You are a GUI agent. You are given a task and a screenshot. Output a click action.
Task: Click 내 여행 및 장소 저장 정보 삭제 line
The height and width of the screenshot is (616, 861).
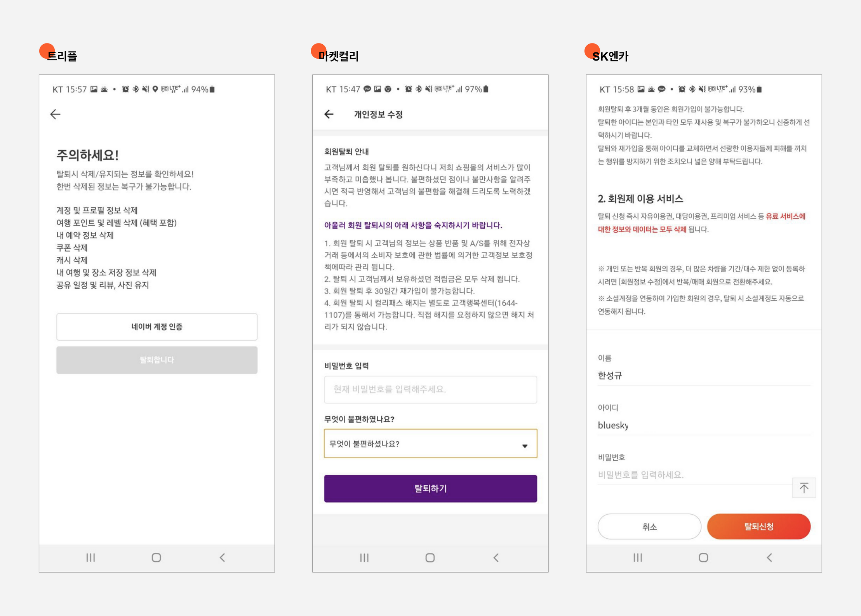tap(106, 273)
